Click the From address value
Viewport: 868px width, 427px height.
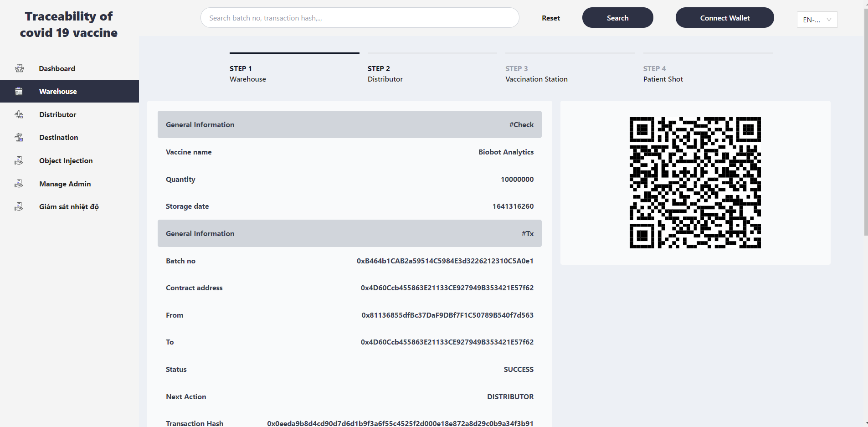tap(447, 315)
